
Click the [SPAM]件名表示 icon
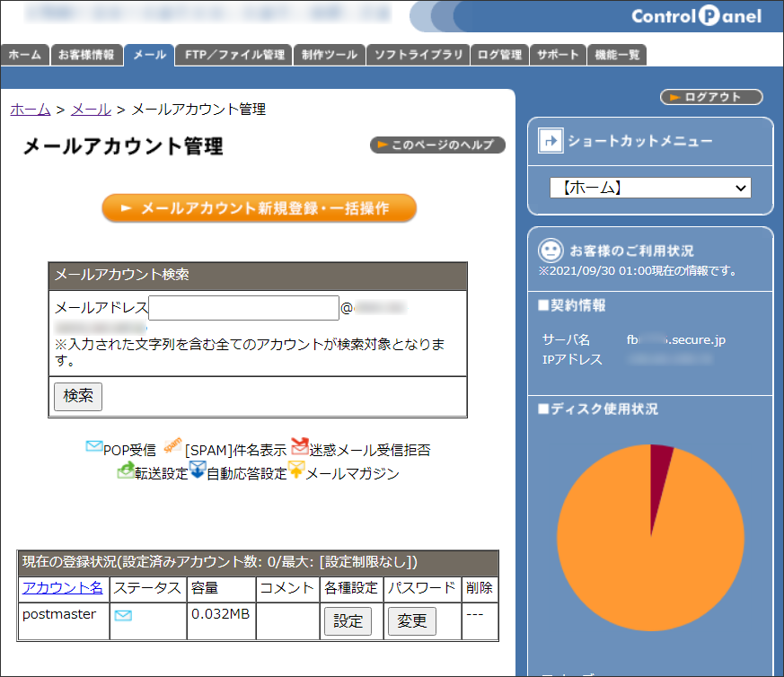tap(172, 444)
